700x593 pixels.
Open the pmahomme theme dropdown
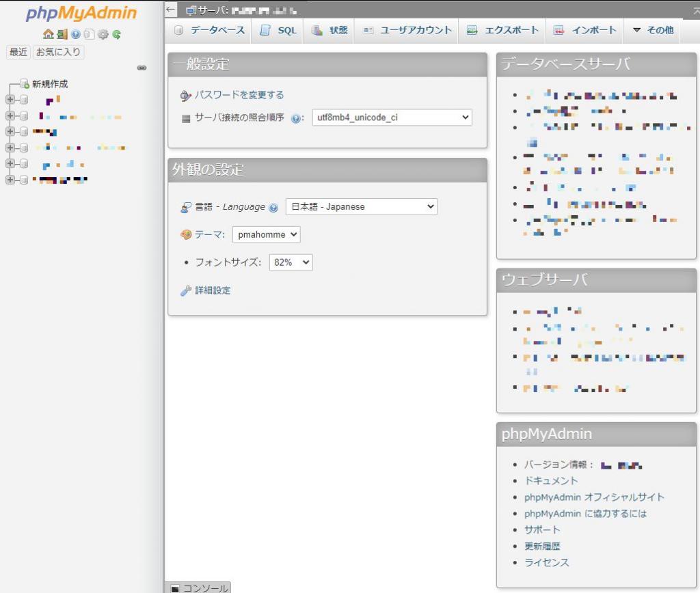click(267, 235)
